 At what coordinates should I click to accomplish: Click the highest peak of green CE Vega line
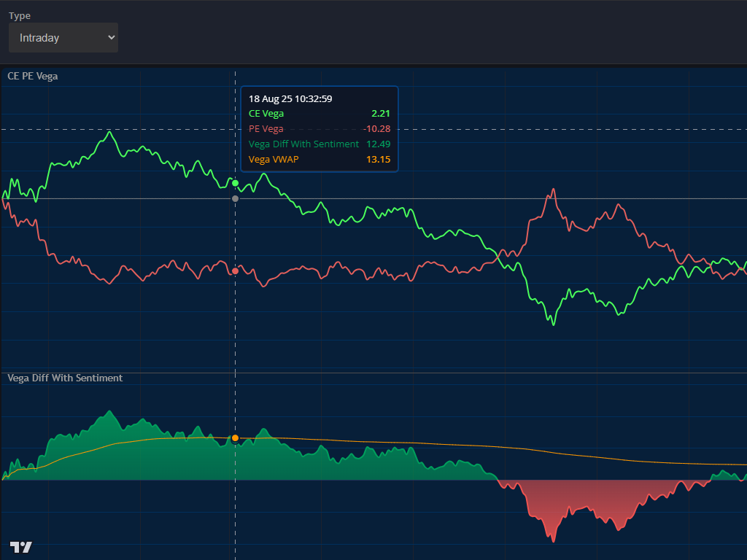point(109,132)
